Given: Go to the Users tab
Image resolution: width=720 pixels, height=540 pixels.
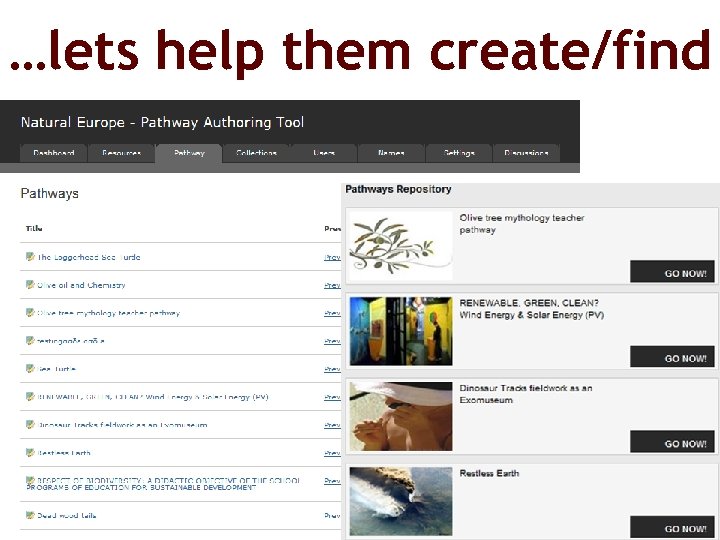Looking at the screenshot, I should (x=324, y=153).
